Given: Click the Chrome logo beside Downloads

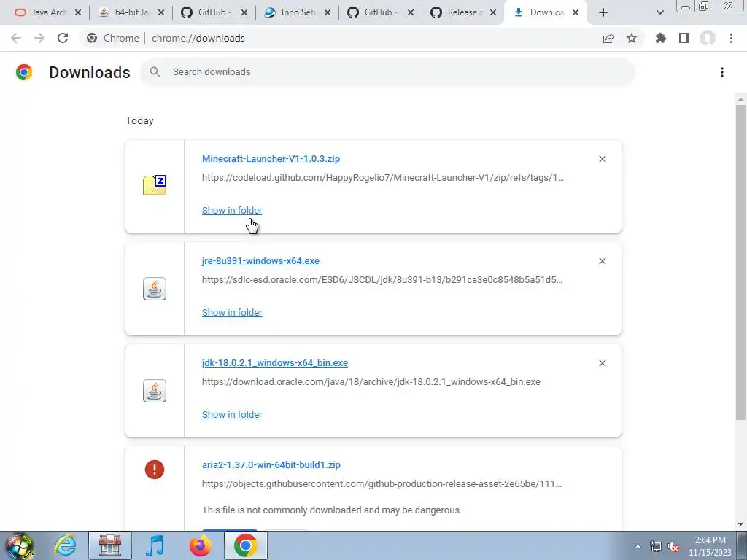Looking at the screenshot, I should click(x=24, y=72).
